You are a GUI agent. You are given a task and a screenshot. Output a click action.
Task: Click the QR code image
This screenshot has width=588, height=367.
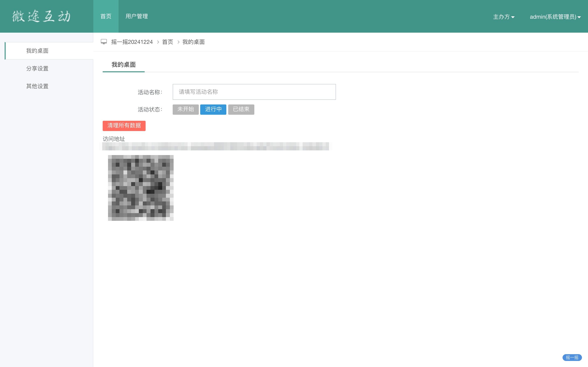coord(141,188)
